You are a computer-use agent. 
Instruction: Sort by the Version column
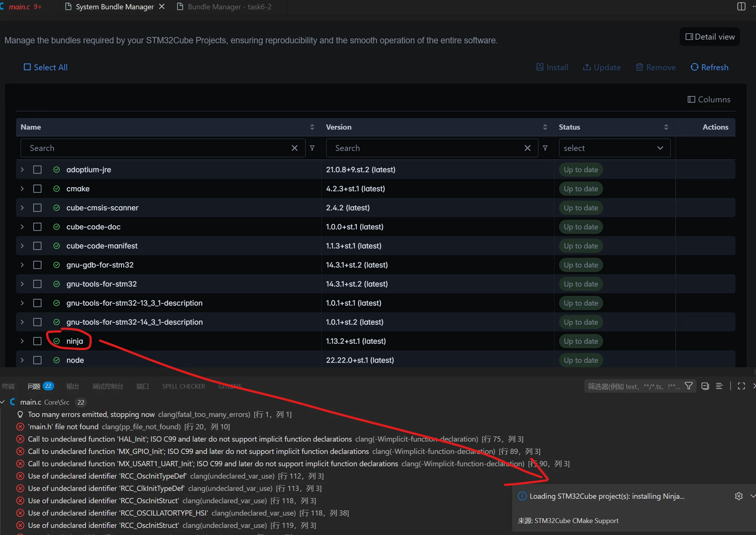pos(545,127)
